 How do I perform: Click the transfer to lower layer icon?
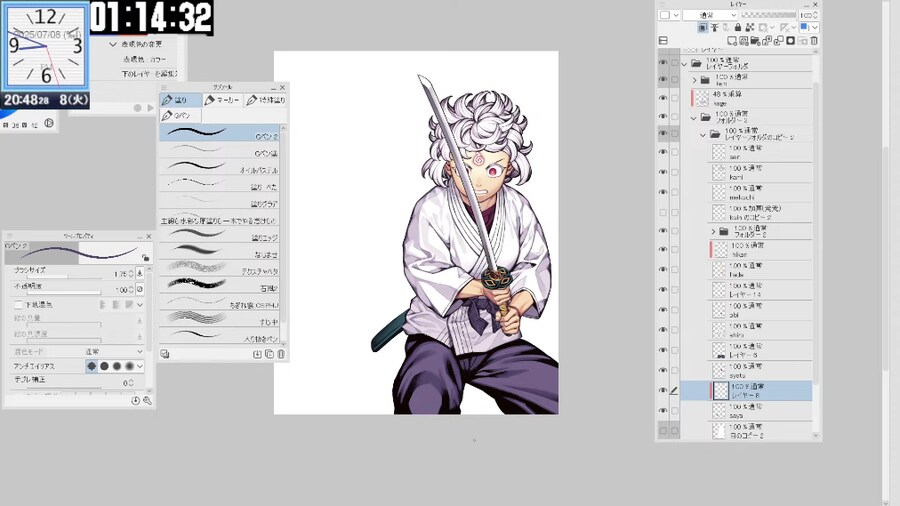(x=767, y=41)
